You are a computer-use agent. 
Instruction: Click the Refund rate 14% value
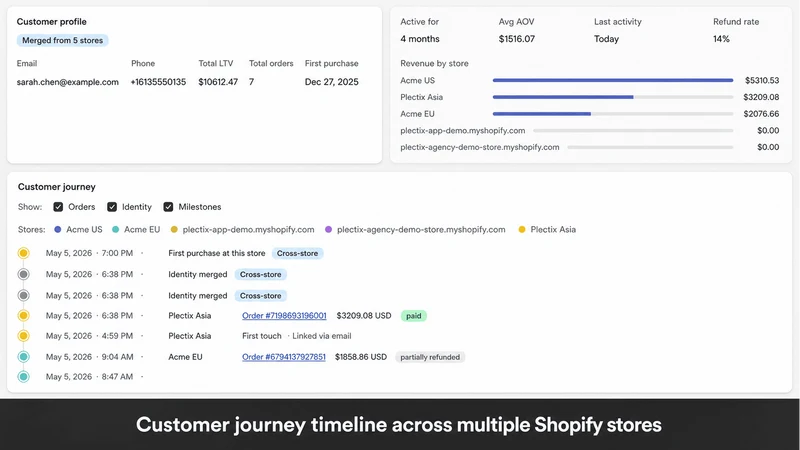(x=721, y=39)
